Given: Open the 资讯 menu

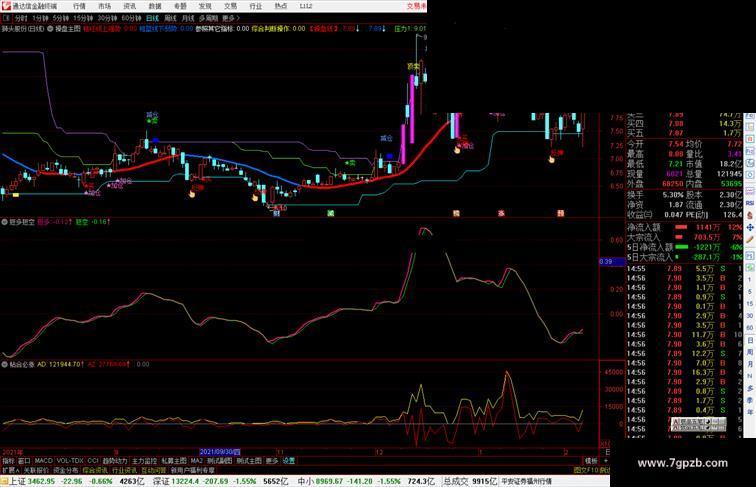Looking at the screenshot, I should click(x=130, y=6).
